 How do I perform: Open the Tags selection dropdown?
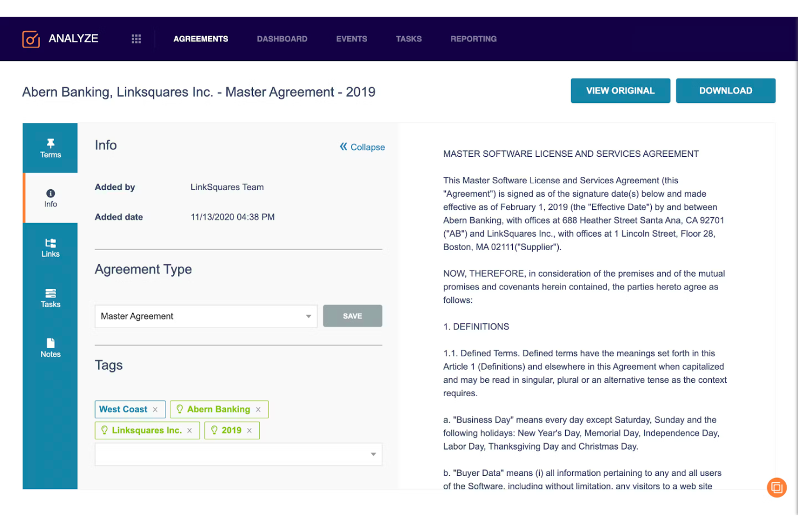point(373,454)
